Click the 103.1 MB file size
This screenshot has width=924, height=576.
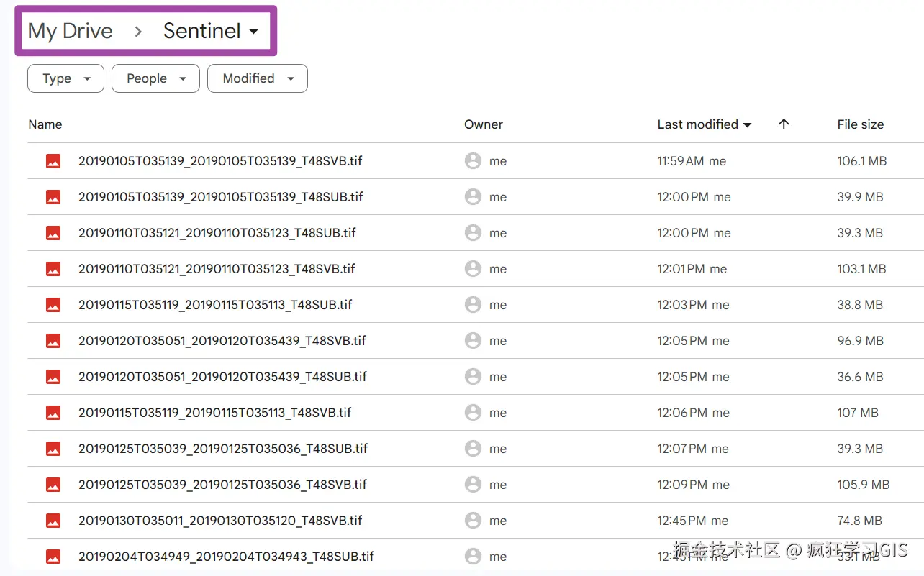pos(861,269)
